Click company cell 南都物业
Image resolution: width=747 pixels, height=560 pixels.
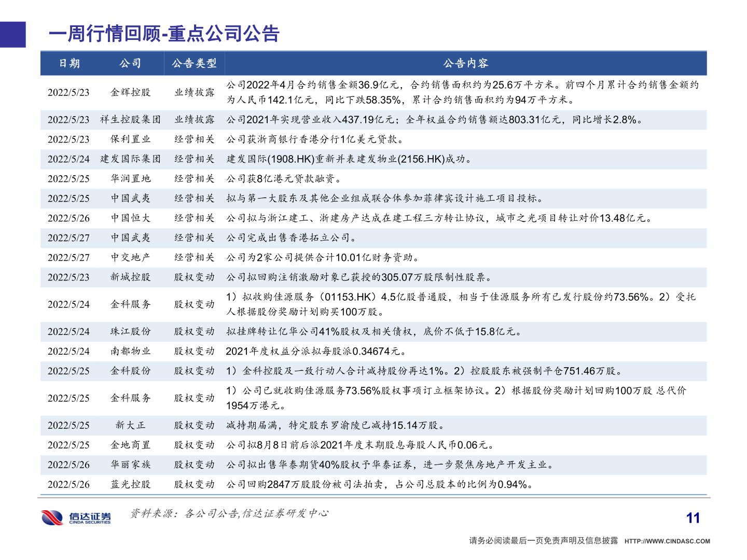[130, 352]
